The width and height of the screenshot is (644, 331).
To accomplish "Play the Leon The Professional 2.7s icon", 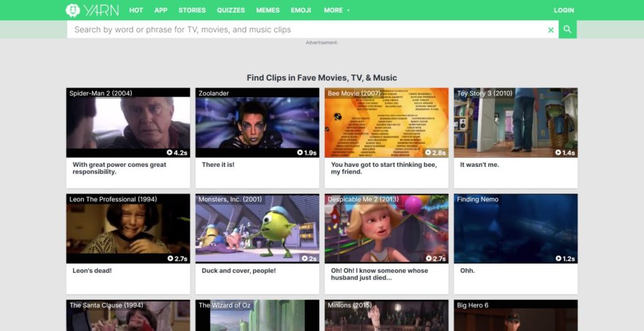I will 170,259.
